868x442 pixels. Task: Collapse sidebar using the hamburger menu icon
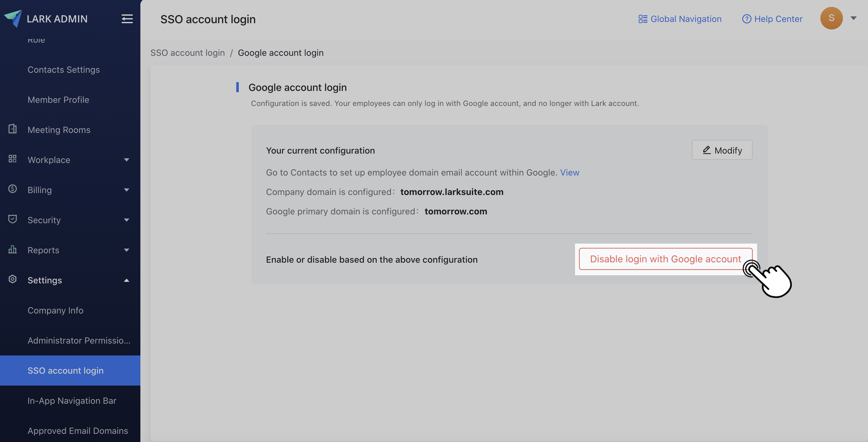(127, 18)
